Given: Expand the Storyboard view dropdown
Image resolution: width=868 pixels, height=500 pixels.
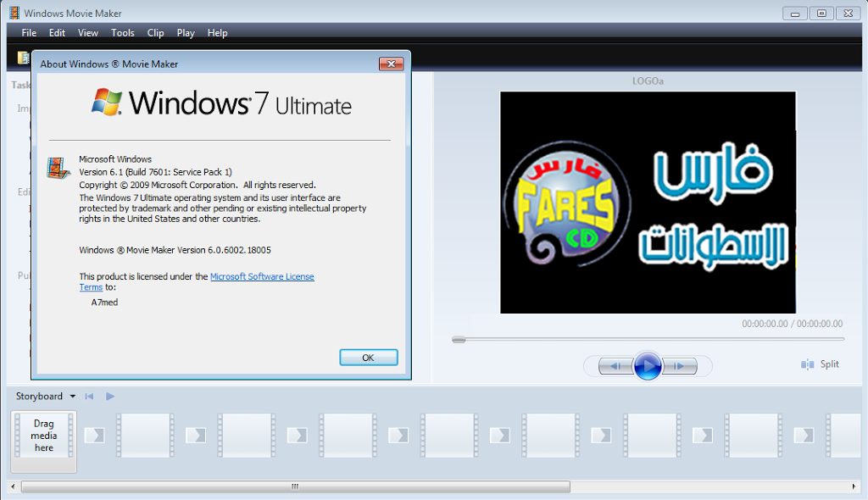Looking at the screenshot, I should coord(73,397).
